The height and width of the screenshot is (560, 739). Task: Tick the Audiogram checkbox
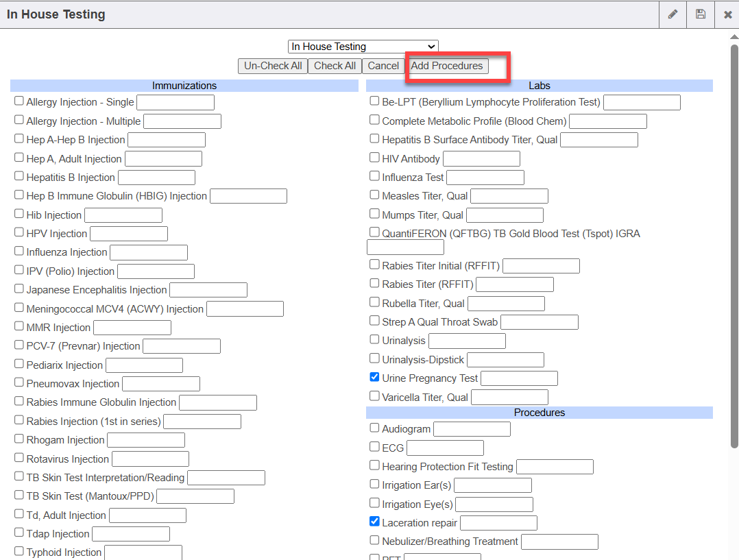pyautogui.click(x=374, y=428)
